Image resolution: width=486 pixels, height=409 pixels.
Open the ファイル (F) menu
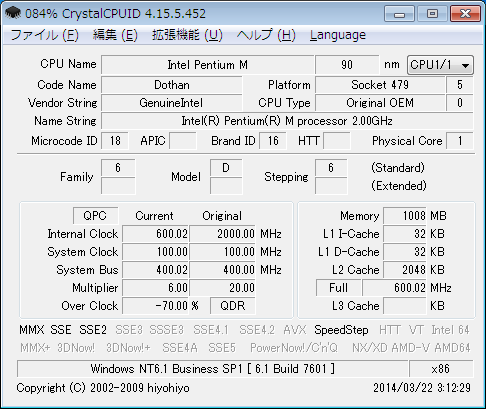(45, 35)
